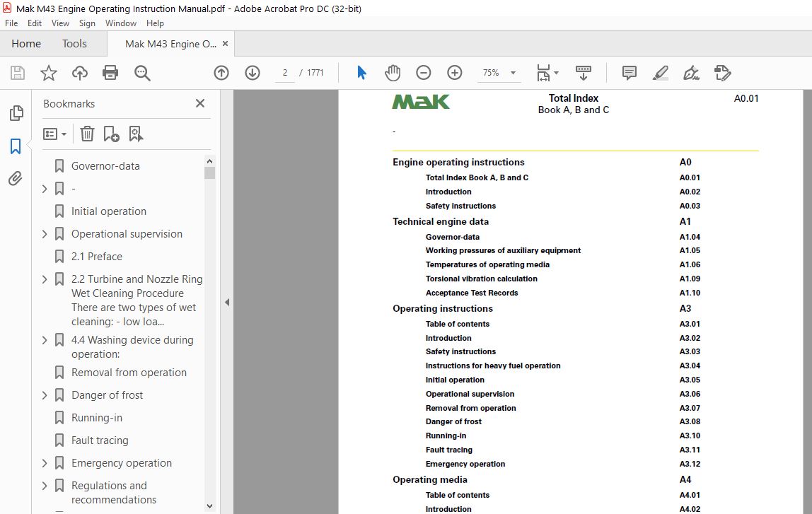Image resolution: width=812 pixels, height=514 pixels.
Task: Activate the Hand pan tool
Action: pos(393,73)
